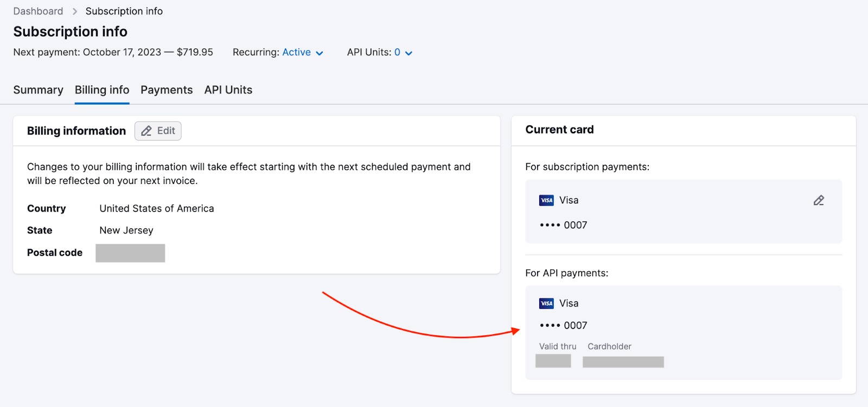Go to Dashboard in the breadcrumb
The width and height of the screenshot is (868, 407).
(38, 11)
